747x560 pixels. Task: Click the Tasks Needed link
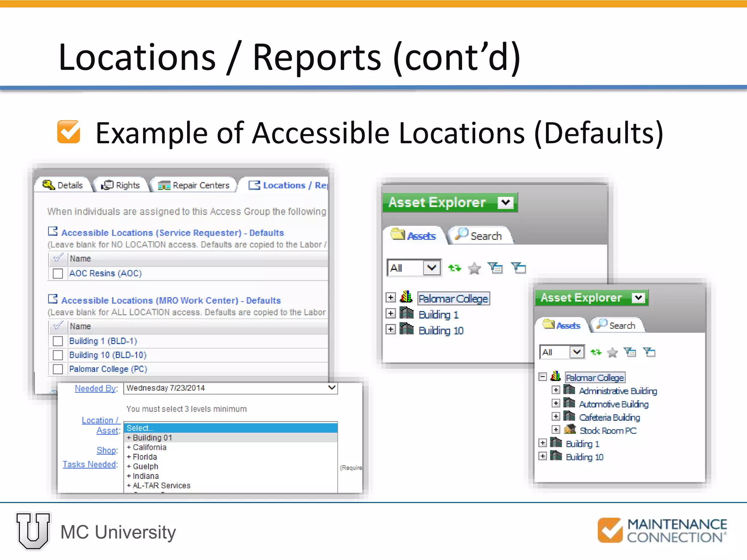click(90, 464)
